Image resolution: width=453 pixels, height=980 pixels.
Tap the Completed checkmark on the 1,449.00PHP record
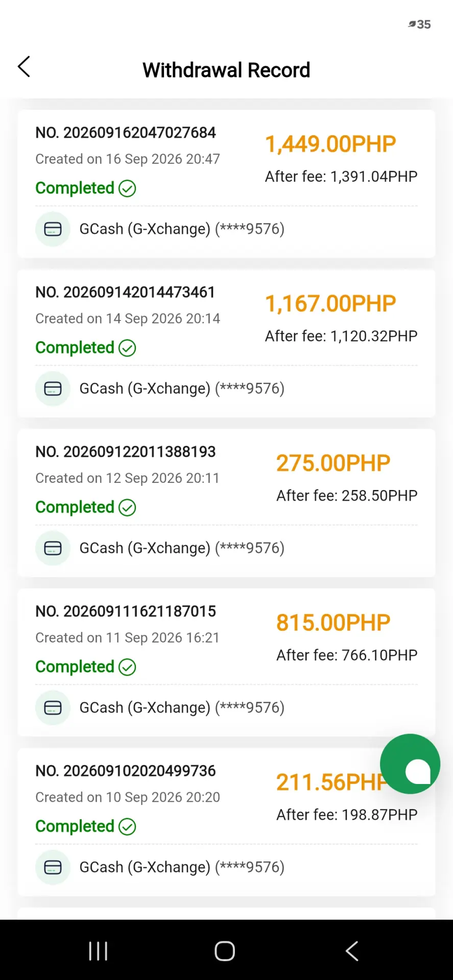point(127,188)
